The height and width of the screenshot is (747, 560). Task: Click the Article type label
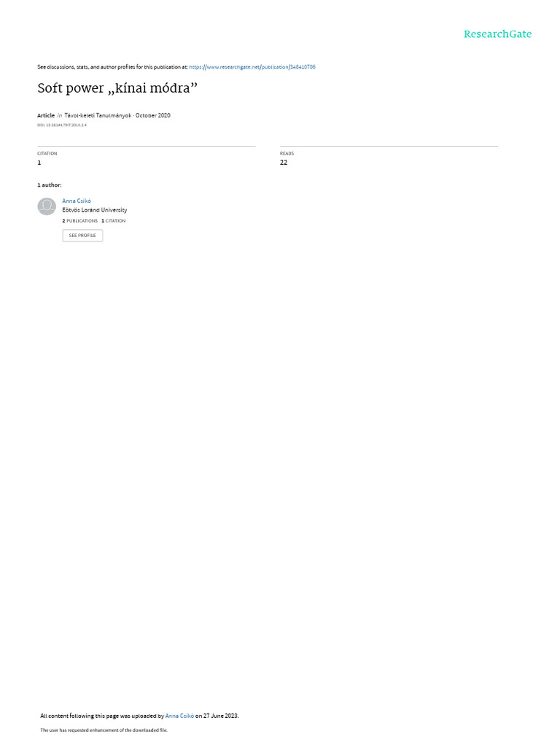pos(46,115)
